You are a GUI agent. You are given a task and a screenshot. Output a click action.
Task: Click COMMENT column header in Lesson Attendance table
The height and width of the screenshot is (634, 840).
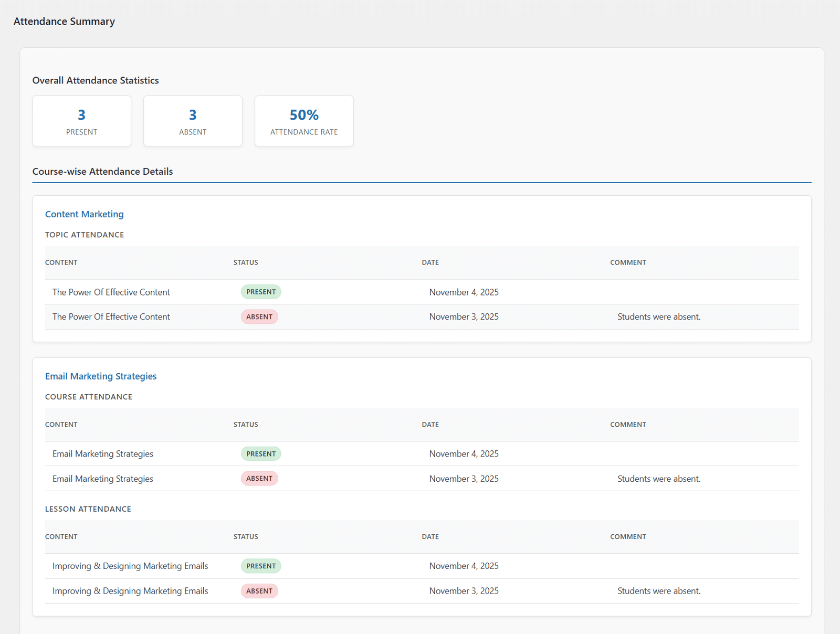coord(628,537)
